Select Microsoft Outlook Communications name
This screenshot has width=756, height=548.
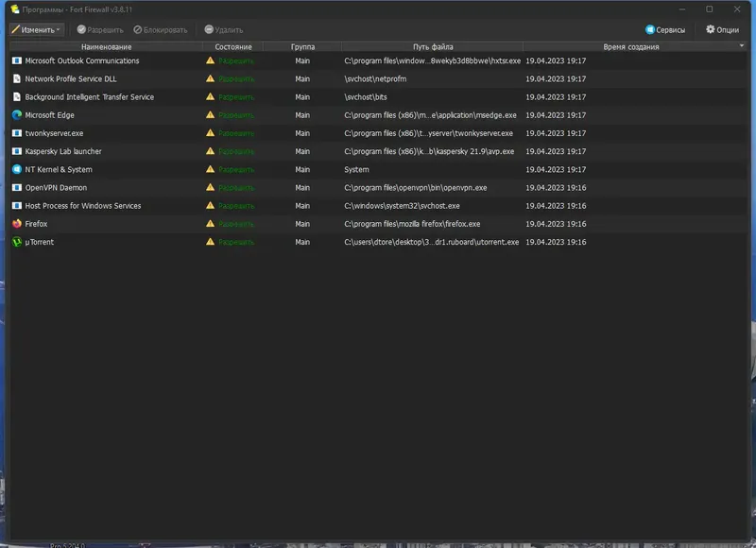tap(82, 60)
